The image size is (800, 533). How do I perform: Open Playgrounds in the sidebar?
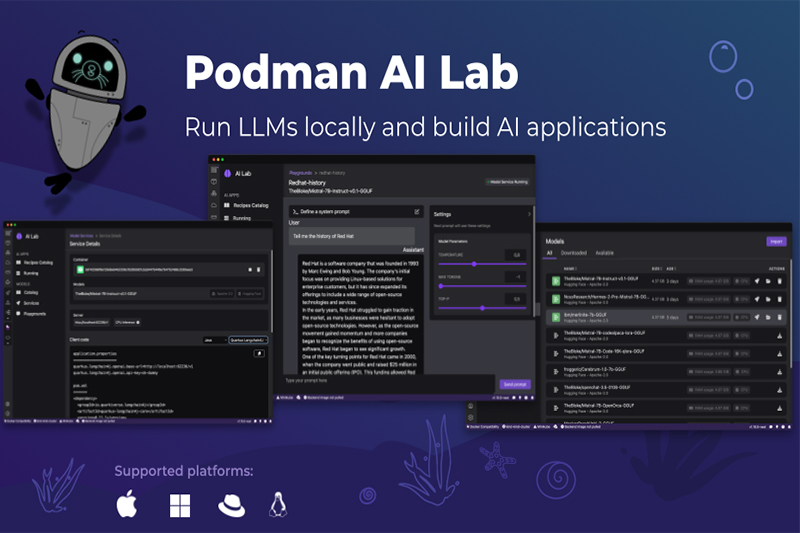pyautogui.click(x=31, y=314)
